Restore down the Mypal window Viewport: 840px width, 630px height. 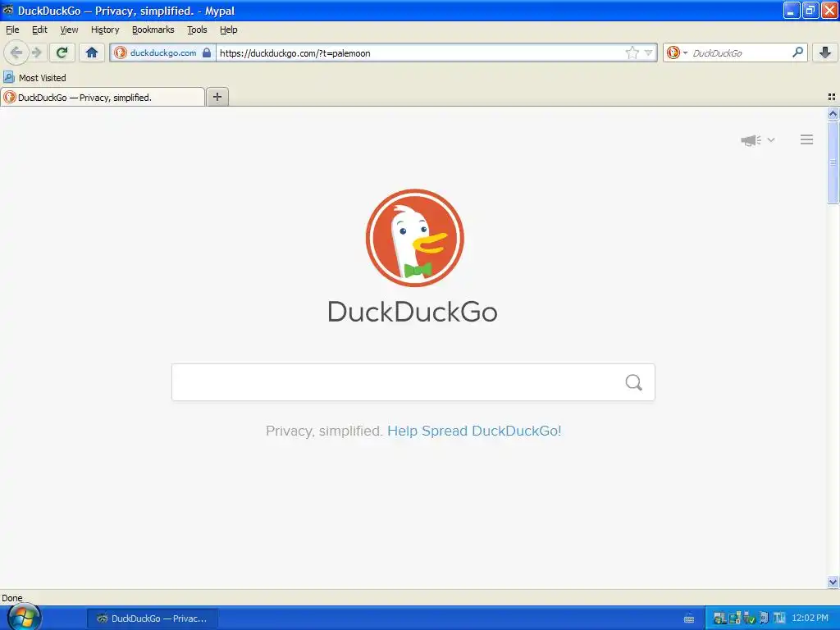pyautogui.click(x=810, y=10)
